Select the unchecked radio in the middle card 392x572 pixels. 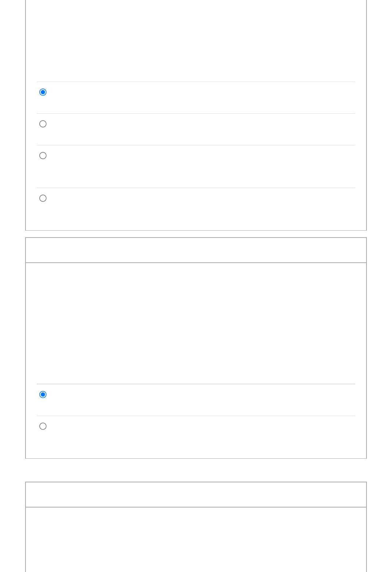point(43,426)
